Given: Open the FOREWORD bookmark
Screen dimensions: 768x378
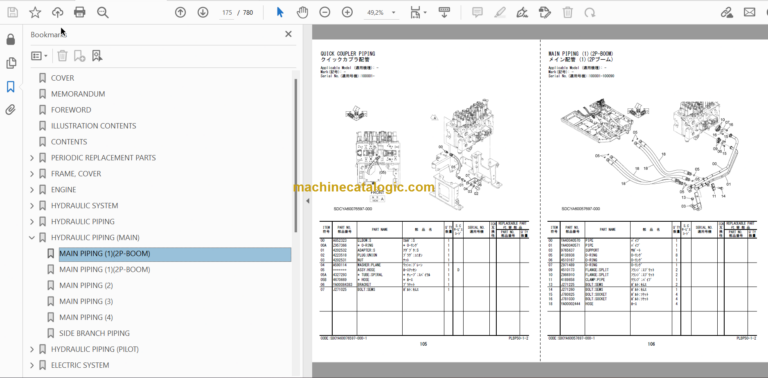Looking at the screenshot, I should [71, 110].
